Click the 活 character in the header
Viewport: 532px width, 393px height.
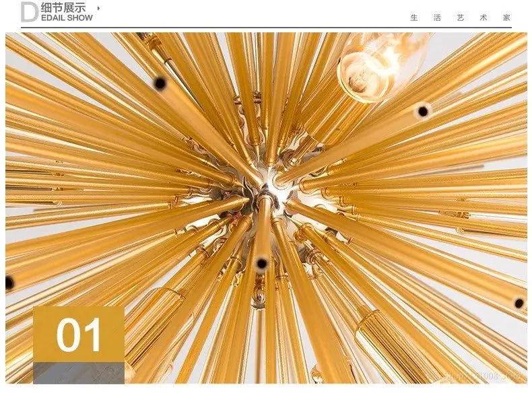pos(437,18)
